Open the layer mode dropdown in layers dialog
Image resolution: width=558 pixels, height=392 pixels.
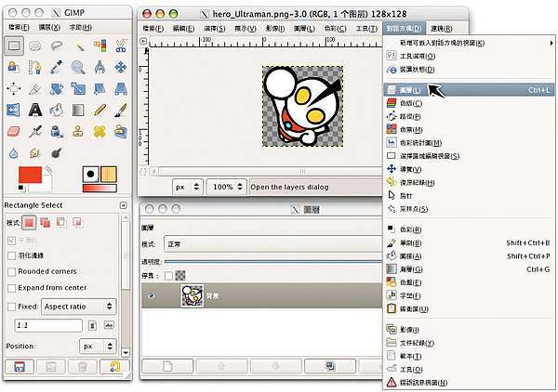[272, 244]
